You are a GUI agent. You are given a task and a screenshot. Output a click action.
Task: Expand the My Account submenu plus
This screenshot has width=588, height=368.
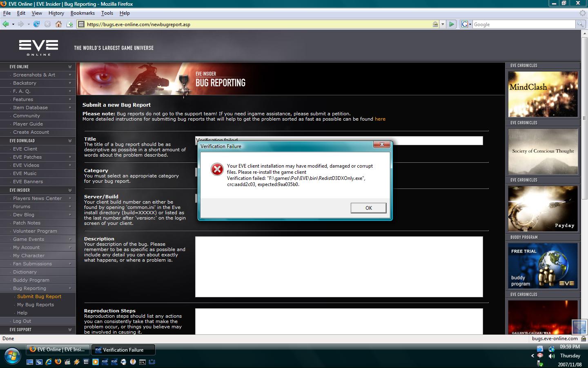tap(70, 247)
